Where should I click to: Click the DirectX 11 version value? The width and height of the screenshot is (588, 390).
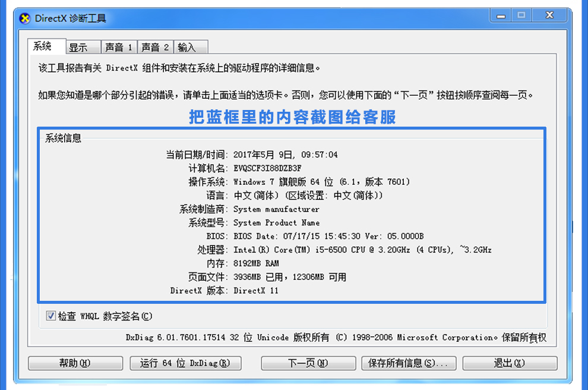(256, 291)
